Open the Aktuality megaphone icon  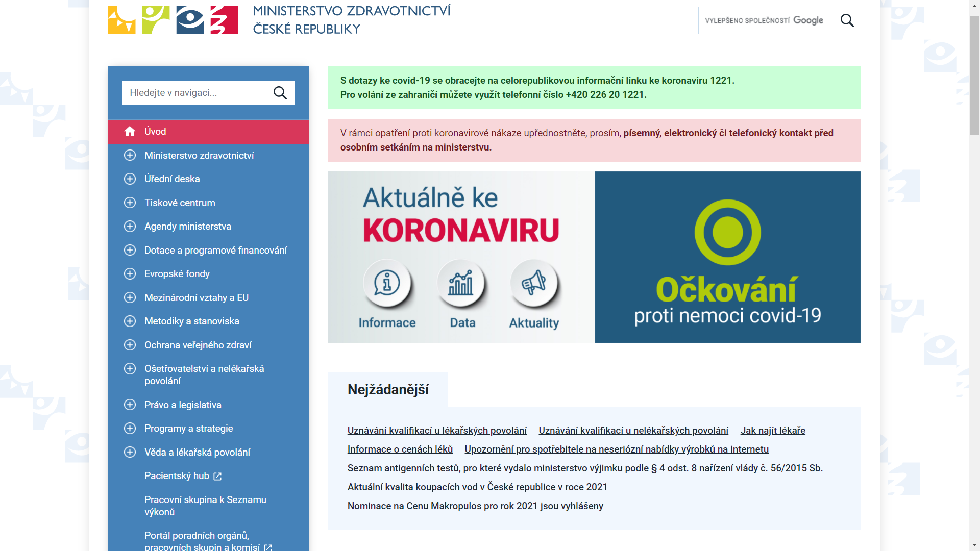click(534, 283)
